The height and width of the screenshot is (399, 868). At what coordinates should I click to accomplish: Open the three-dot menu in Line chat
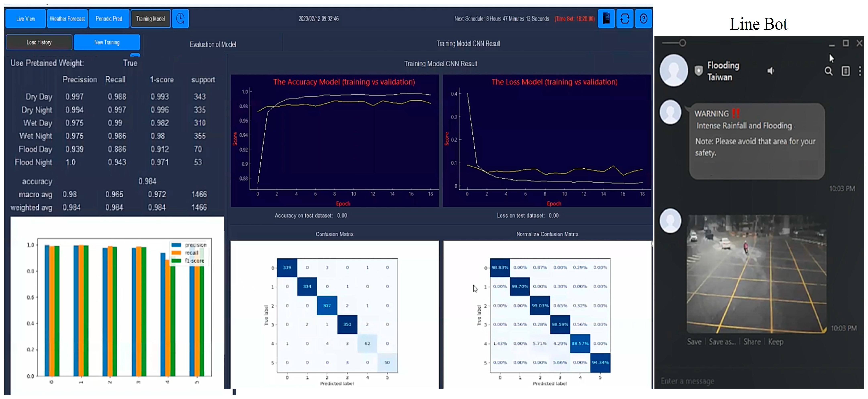tap(860, 71)
